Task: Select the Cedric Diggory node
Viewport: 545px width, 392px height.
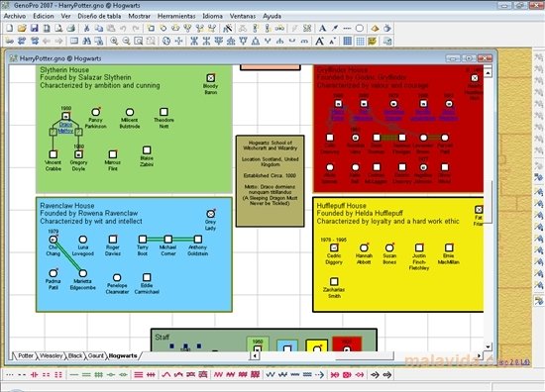Action: coord(334,247)
